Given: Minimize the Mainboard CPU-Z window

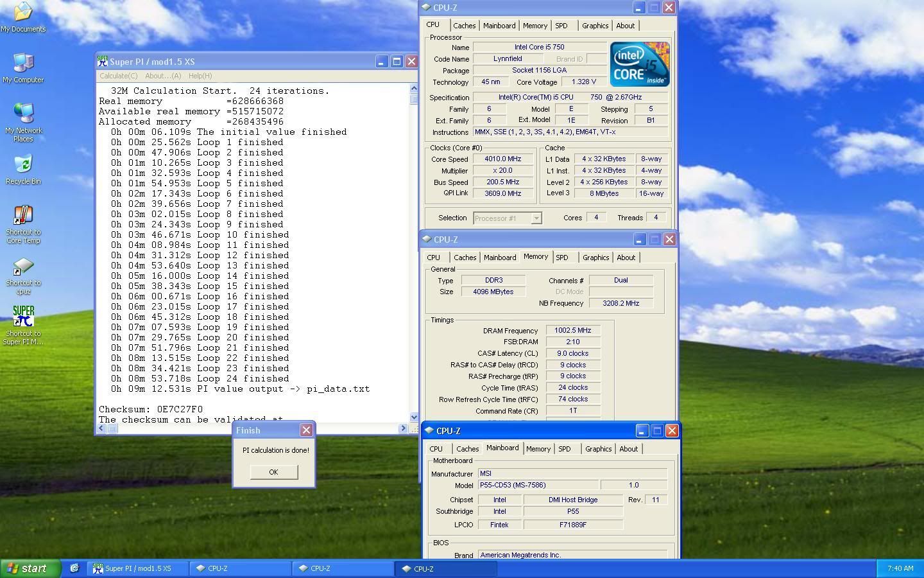Looking at the screenshot, I should click(642, 431).
